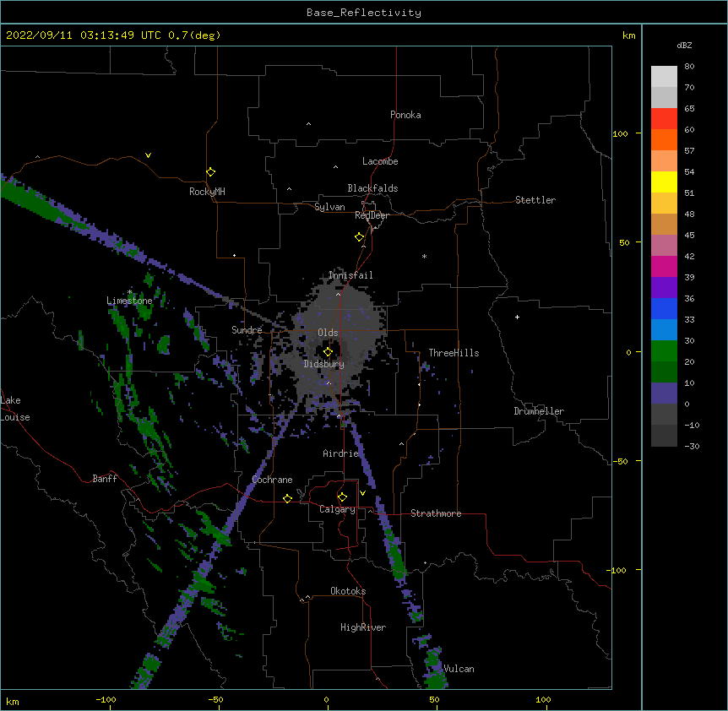Viewport: 728px width, 711px height.
Task: Click the Vulcan city label
Action: [459, 669]
